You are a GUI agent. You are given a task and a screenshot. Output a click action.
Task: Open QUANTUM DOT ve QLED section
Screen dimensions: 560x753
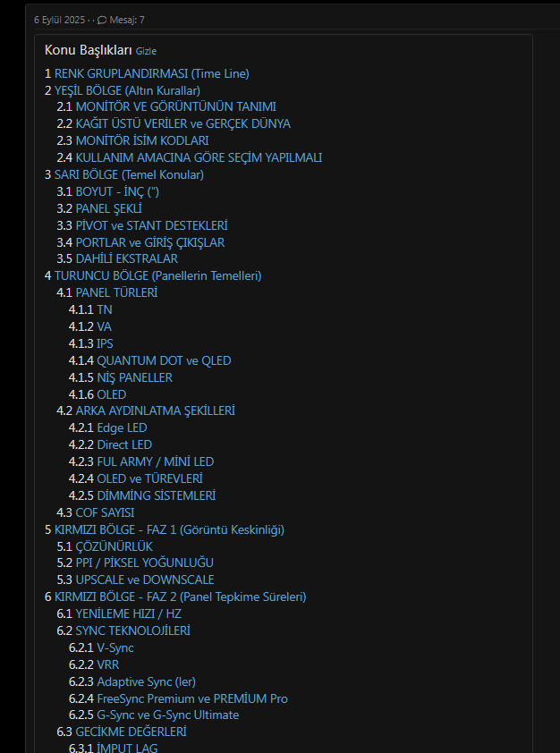pyautogui.click(x=165, y=360)
